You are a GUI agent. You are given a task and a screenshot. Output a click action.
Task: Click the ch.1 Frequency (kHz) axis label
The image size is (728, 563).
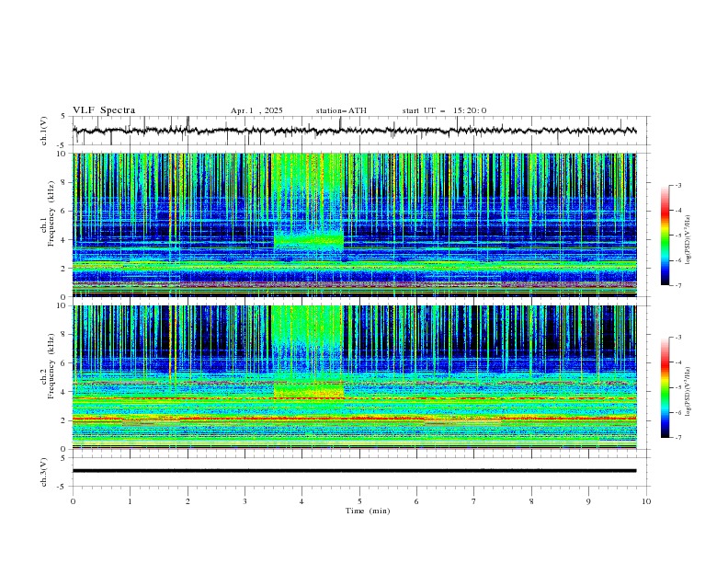tap(48, 213)
